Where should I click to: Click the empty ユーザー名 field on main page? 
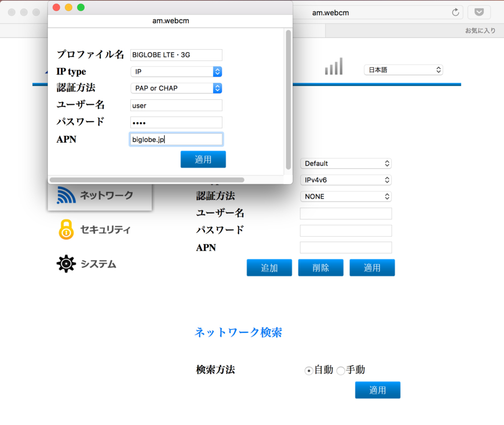point(346,213)
